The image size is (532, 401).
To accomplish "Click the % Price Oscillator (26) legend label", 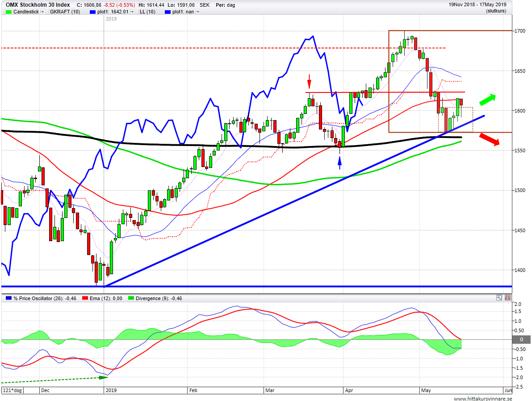I will (x=45, y=299).
